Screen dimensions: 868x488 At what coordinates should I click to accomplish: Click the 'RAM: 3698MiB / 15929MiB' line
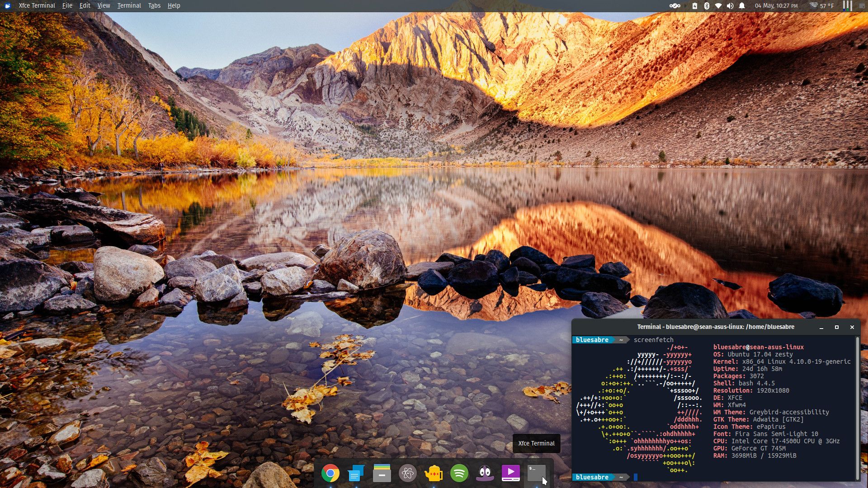pos(755,455)
